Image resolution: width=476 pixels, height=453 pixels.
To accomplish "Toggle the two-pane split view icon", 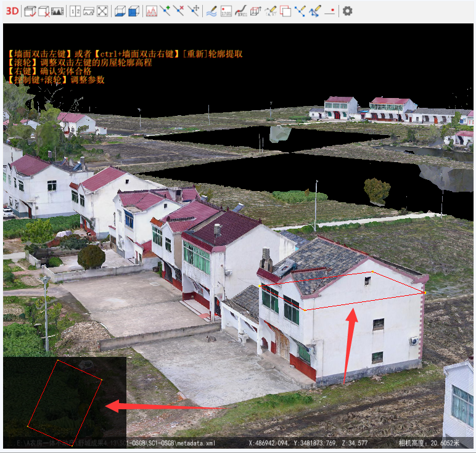I will (x=75, y=10).
